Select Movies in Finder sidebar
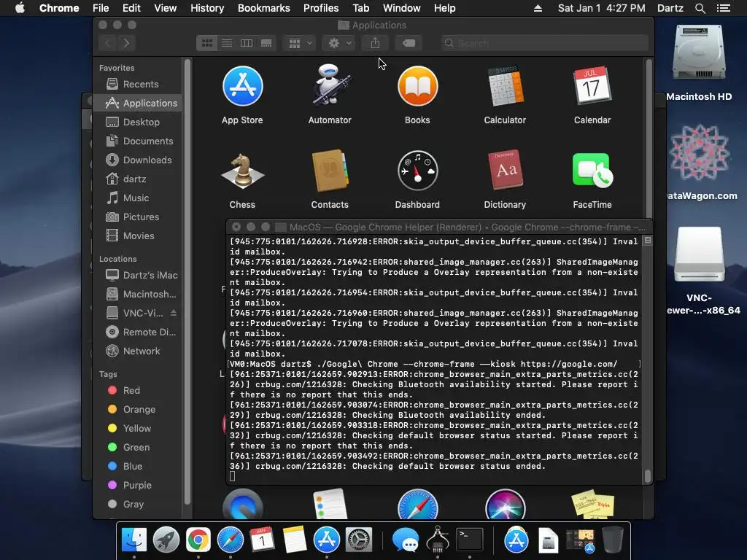The height and width of the screenshot is (560, 747). [x=137, y=236]
